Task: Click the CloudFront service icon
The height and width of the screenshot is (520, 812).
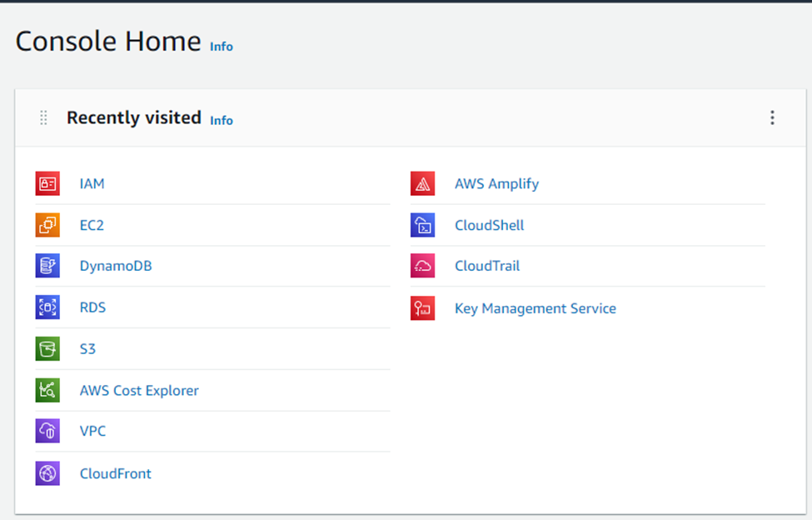Action: point(47,473)
